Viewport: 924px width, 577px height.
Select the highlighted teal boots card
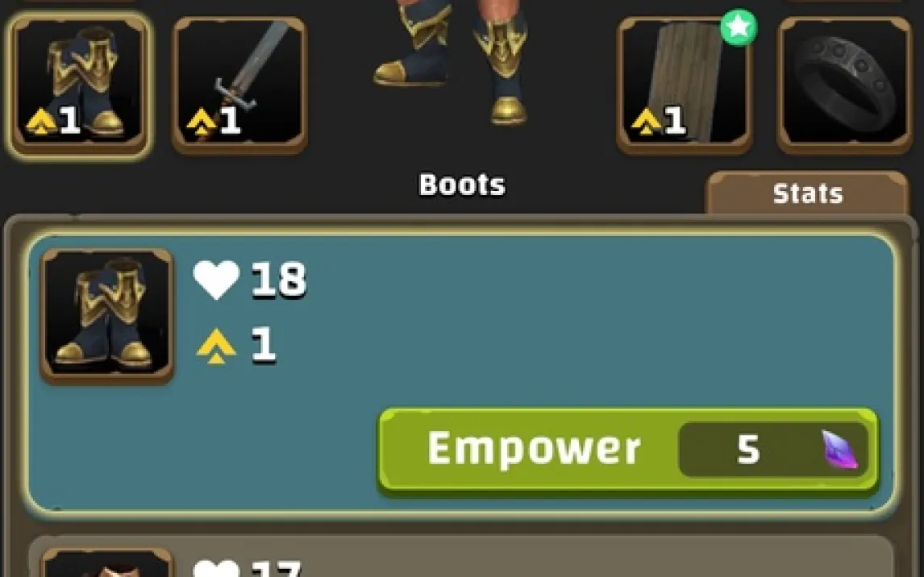[x=461, y=373]
